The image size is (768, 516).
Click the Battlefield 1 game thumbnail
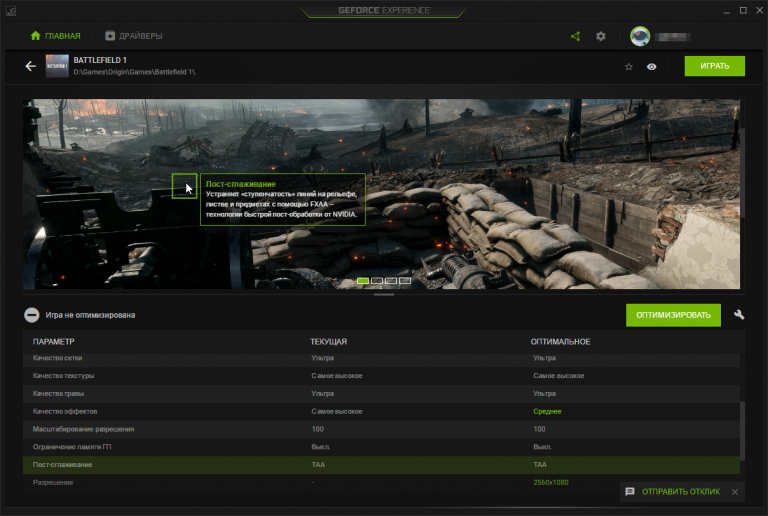(x=57, y=66)
